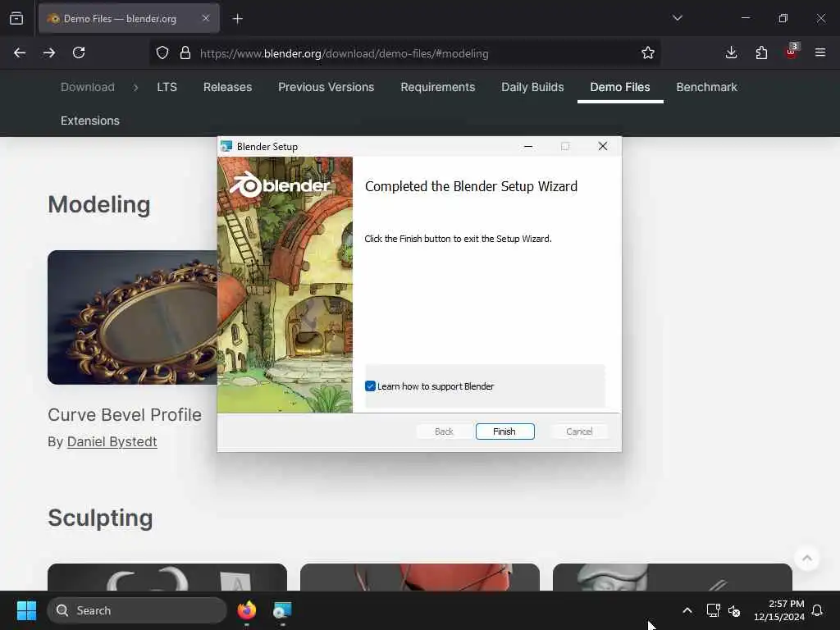Expand the list all tabs dropdown
840x630 pixels.
coord(678,18)
